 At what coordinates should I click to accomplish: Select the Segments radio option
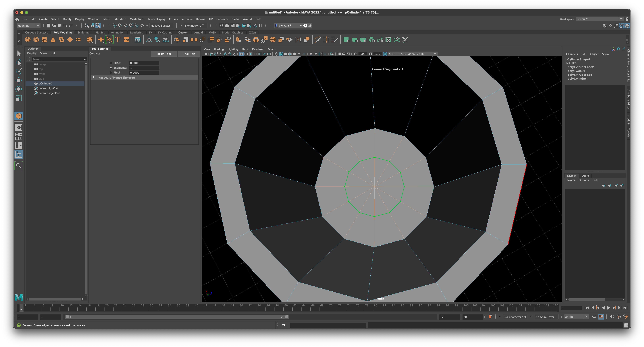[111, 68]
